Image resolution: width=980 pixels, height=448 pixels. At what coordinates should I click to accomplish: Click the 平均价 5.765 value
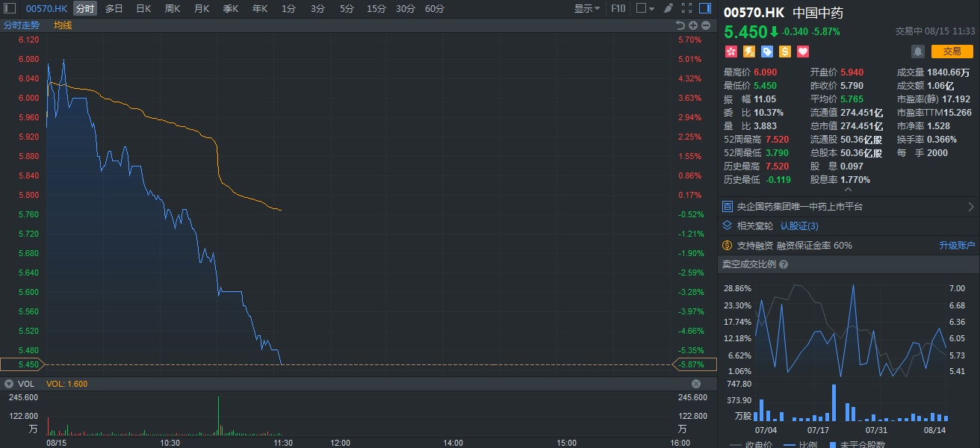[x=852, y=99]
